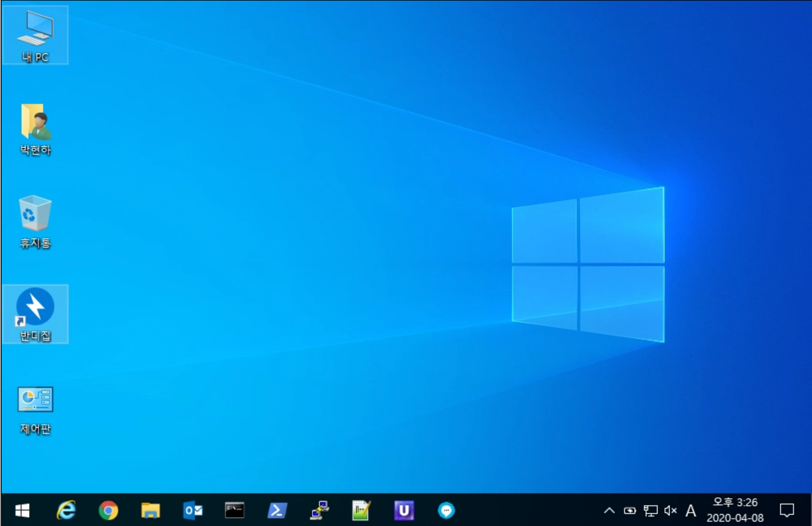
Task: Open the Windows Start menu
Action: [x=22, y=510]
